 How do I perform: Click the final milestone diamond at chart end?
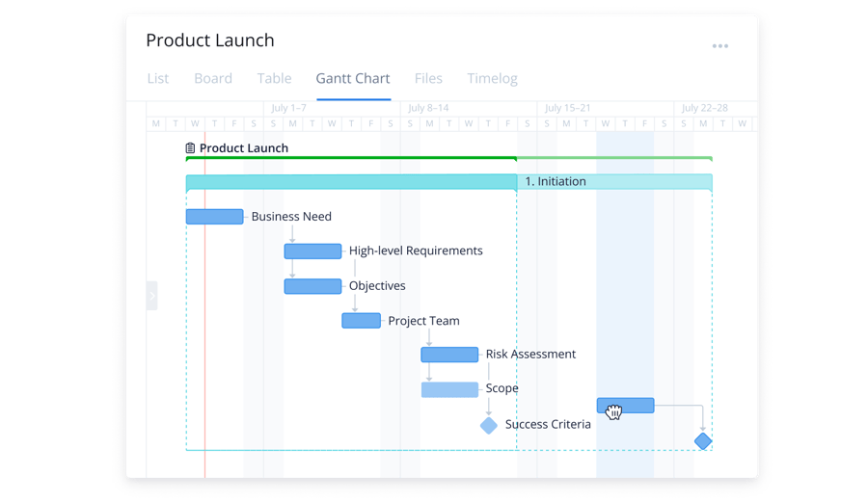703,441
